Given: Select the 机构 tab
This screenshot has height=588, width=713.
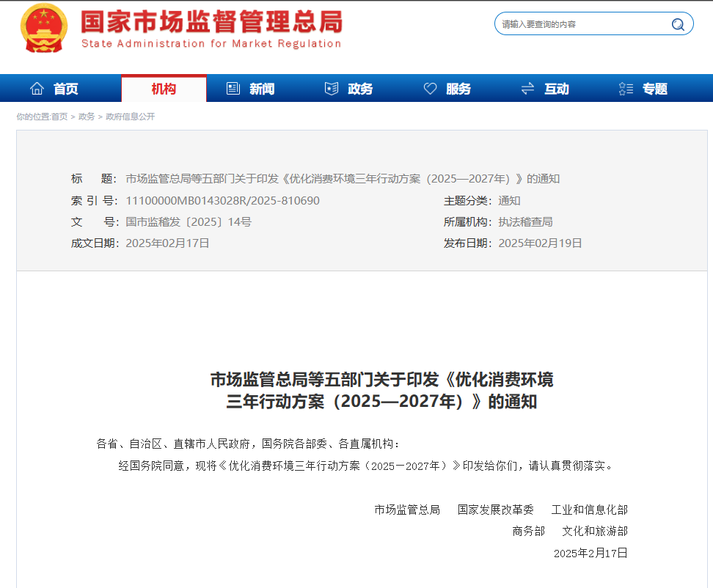Looking at the screenshot, I should 164,89.
